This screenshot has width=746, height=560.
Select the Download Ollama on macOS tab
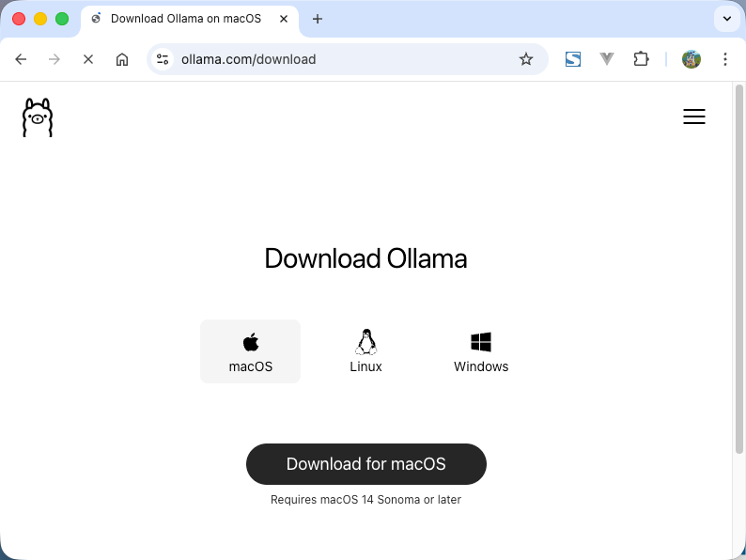click(190, 19)
